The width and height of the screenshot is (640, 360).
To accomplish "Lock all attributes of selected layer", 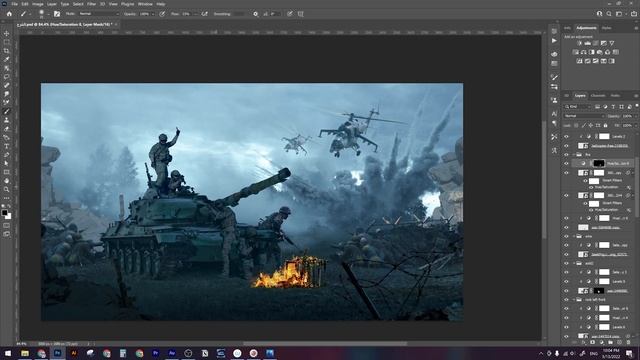I will pos(605,125).
